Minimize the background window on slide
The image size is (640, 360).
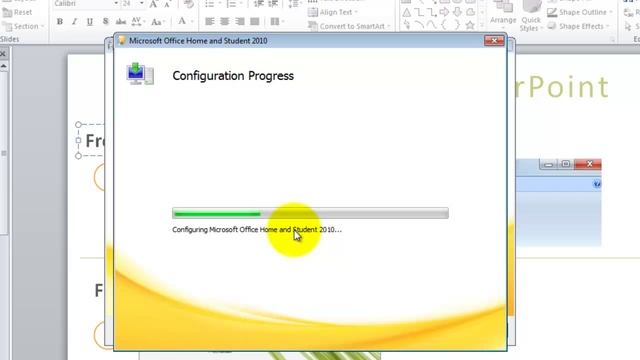coord(549,164)
